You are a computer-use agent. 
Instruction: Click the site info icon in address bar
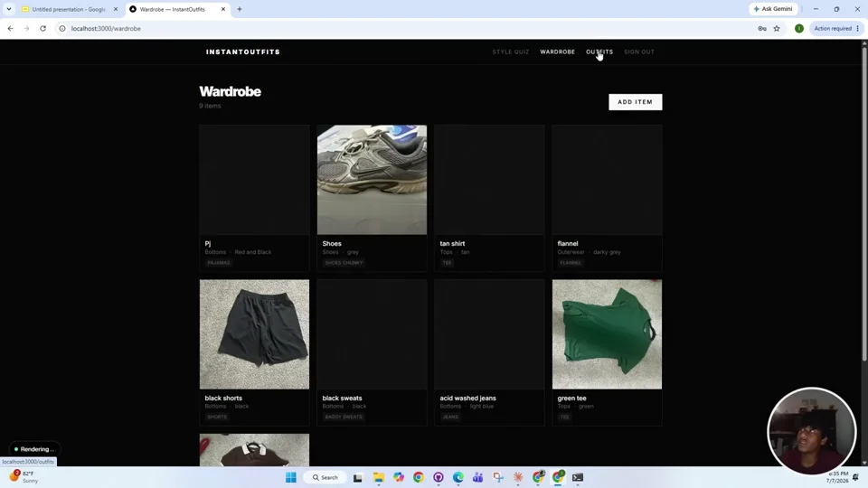pos(62,28)
